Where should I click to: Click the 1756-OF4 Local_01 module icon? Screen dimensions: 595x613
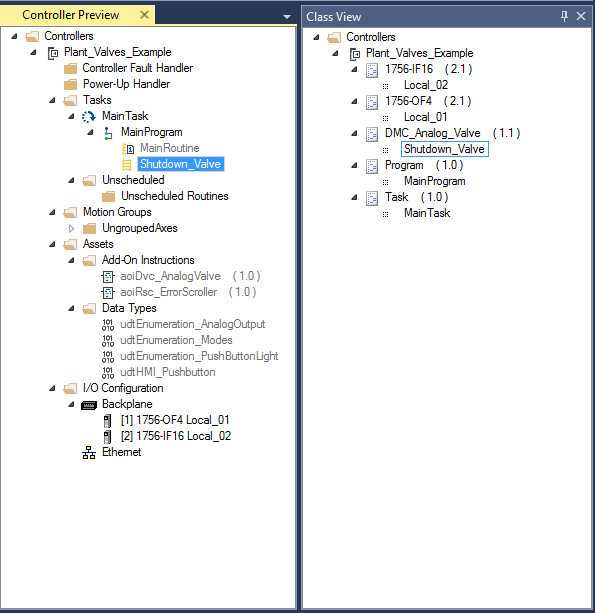pyautogui.click(x=107, y=421)
